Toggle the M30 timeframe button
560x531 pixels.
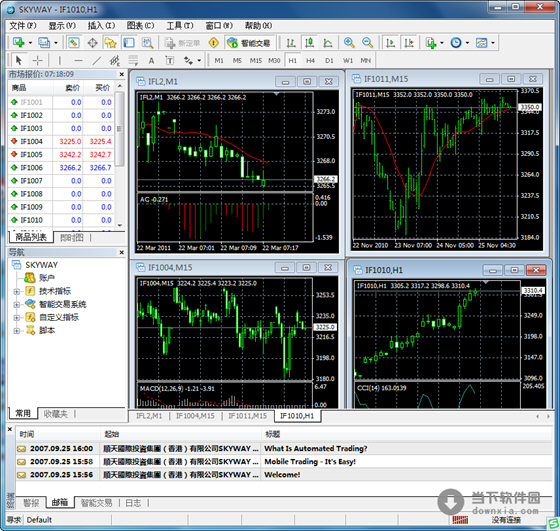click(x=274, y=60)
